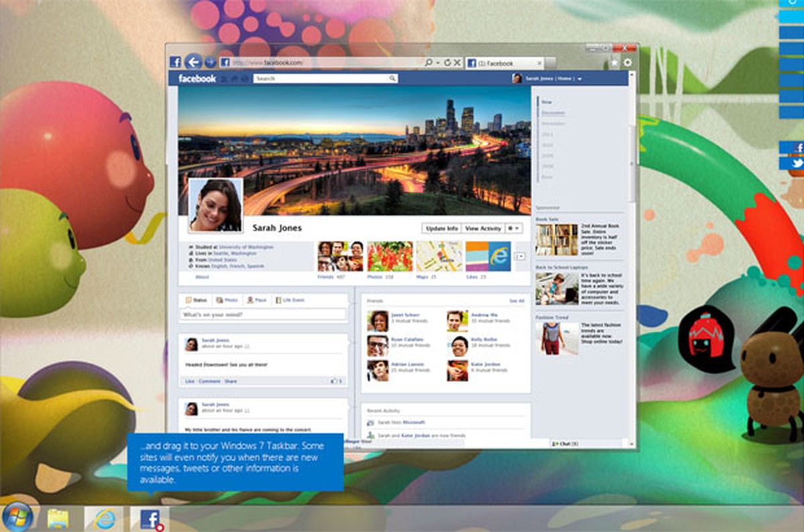Click See All in the Friends box
The image size is (804, 532).
517,301
